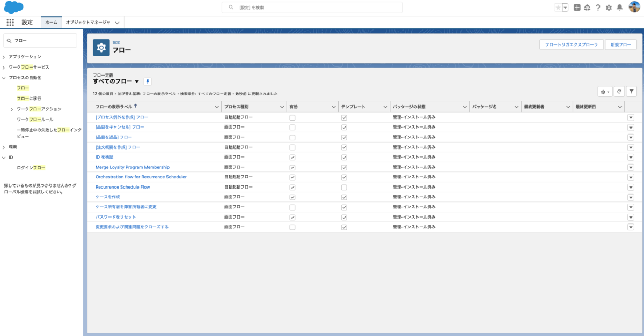Image resolution: width=644 pixels, height=336 pixels.
Task: Toggle 有効 checkbox for [プロセス例外を作成] フロー
Action: pos(292,117)
